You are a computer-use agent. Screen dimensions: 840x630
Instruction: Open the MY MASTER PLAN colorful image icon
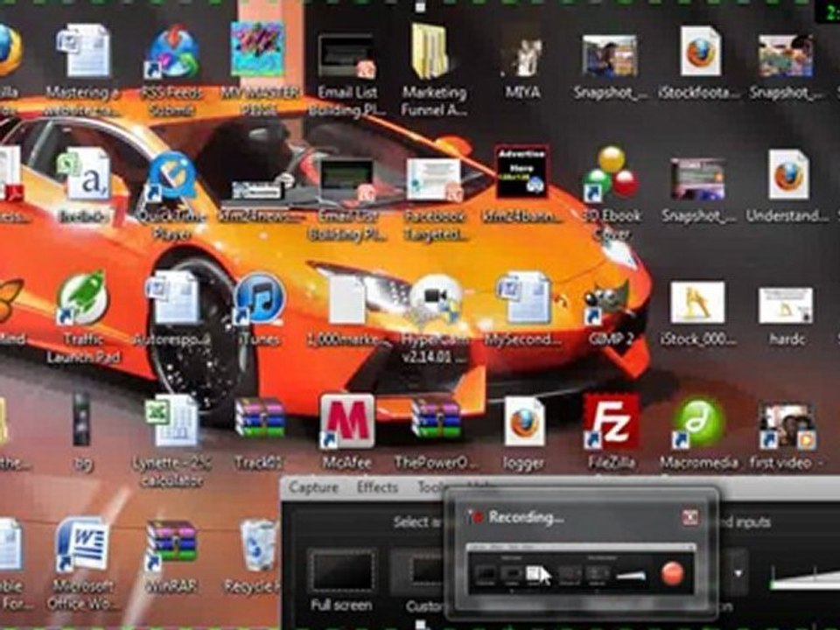(x=257, y=49)
